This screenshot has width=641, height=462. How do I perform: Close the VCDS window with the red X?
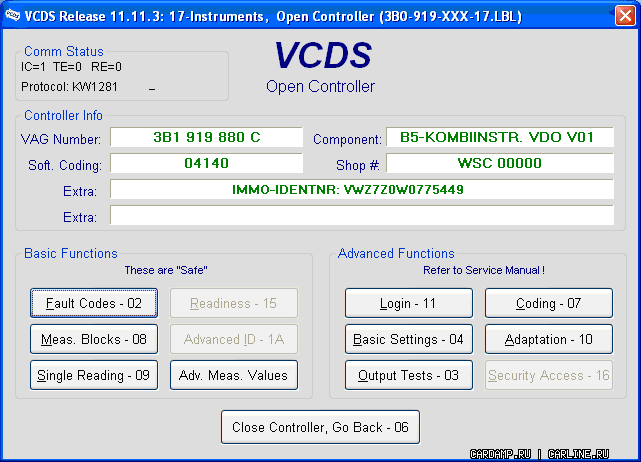coord(625,16)
